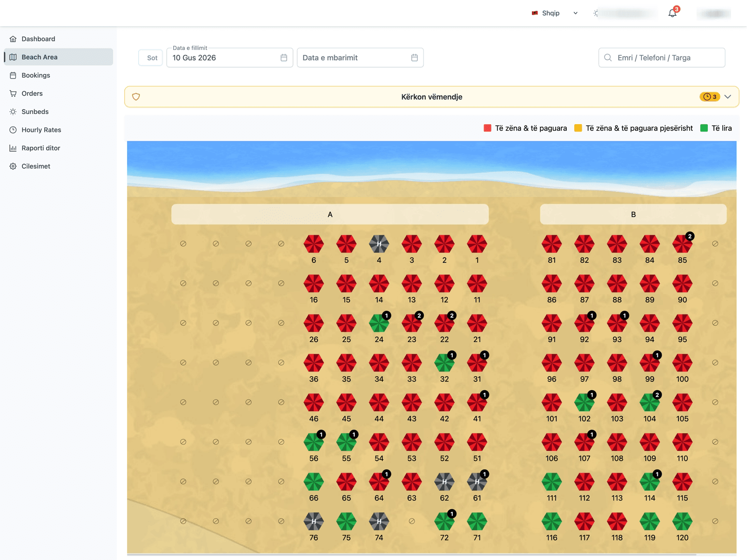
Task: Select section A header
Action: pyautogui.click(x=330, y=215)
